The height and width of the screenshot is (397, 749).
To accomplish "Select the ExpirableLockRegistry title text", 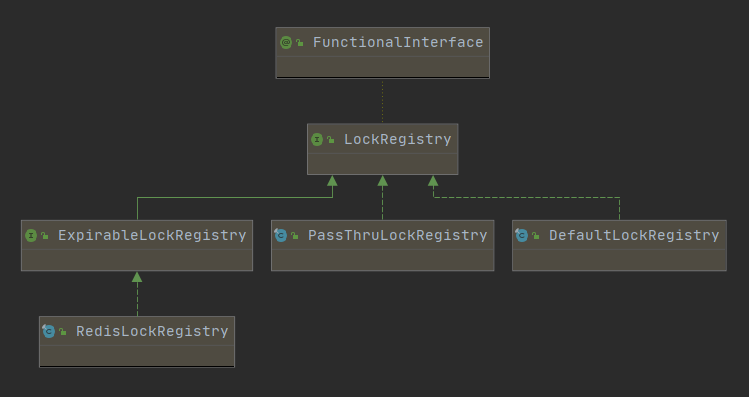I will pos(152,236).
